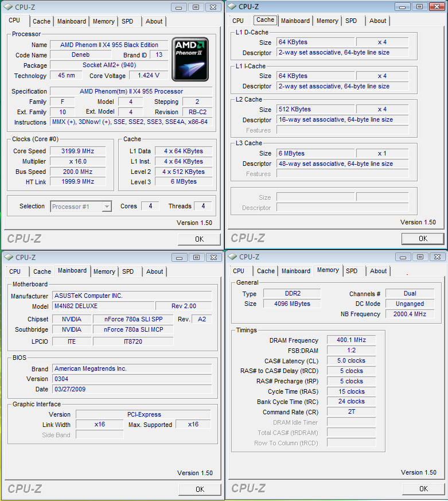Click OK in the Mainboard tab window
Viewport: 448px width, 501px height.
click(x=200, y=490)
